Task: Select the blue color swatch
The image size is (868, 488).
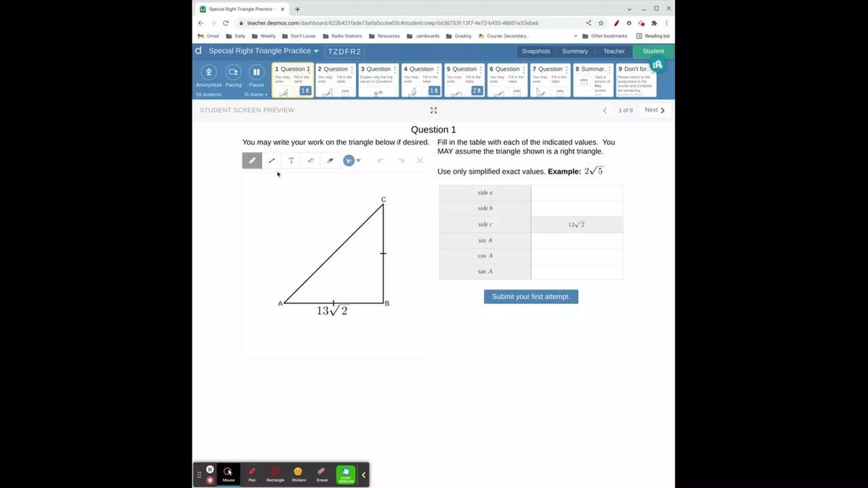Action: [x=348, y=160]
